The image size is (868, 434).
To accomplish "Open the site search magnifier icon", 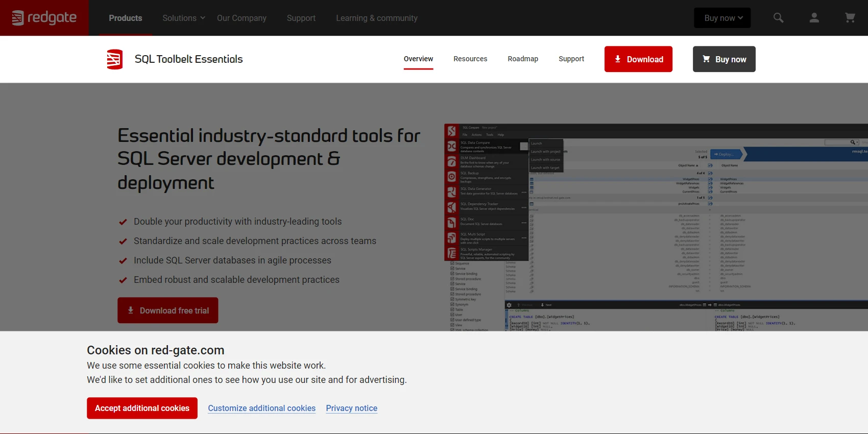I will click(x=778, y=18).
